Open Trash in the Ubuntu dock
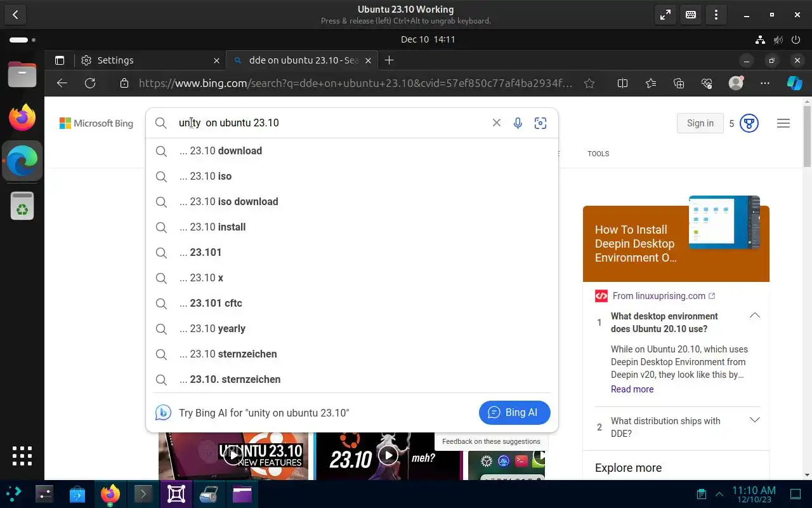The height and width of the screenshot is (508, 812). point(22,205)
